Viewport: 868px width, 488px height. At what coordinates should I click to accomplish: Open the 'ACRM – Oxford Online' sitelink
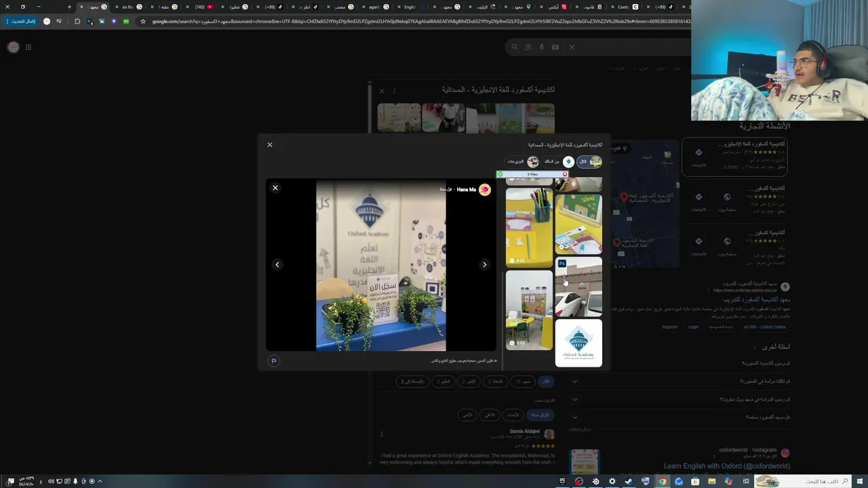coord(764,327)
